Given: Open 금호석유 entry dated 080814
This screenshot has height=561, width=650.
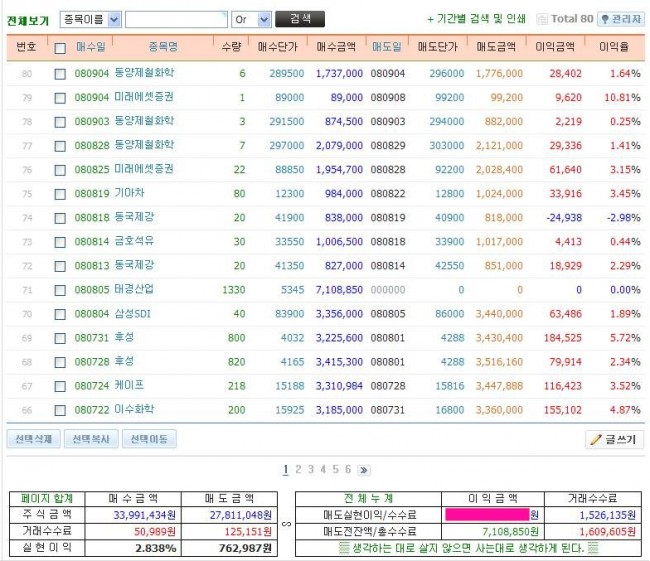Looking at the screenshot, I should pyautogui.click(x=134, y=241).
